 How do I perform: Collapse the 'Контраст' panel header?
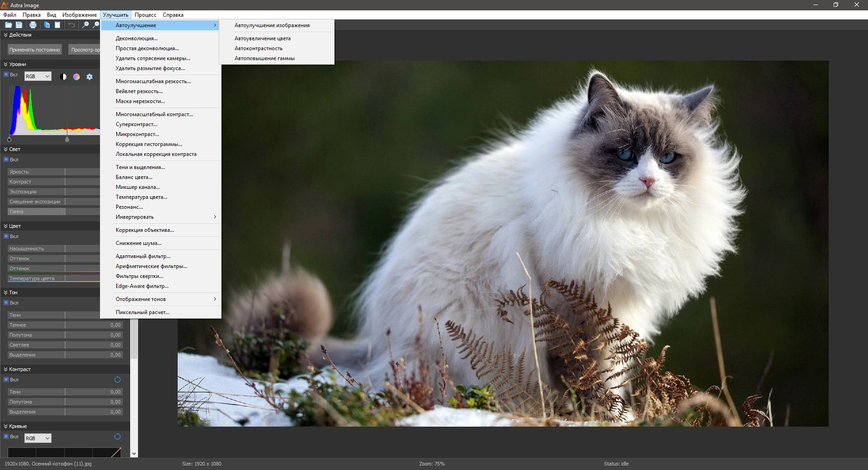6,369
